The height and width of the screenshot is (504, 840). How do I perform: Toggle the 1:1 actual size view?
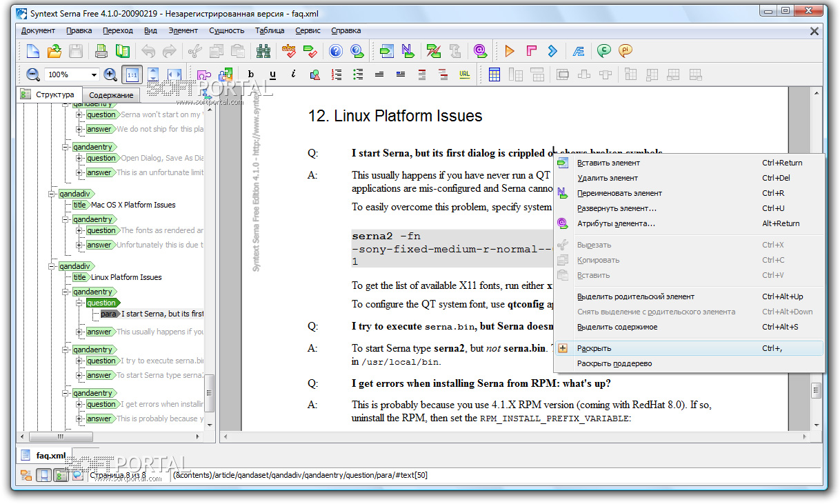(132, 74)
